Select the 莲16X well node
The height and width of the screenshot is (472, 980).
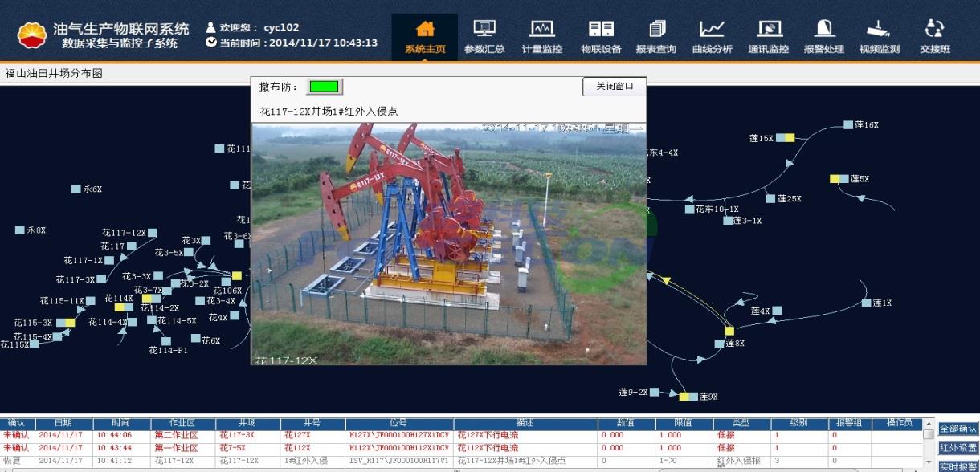(848, 124)
